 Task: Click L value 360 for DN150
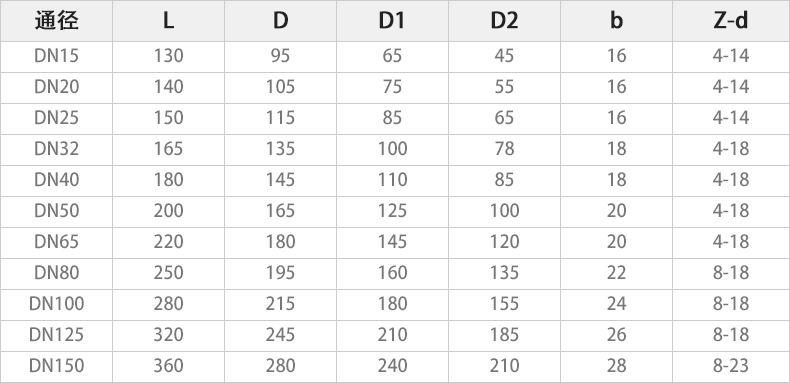click(168, 366)
